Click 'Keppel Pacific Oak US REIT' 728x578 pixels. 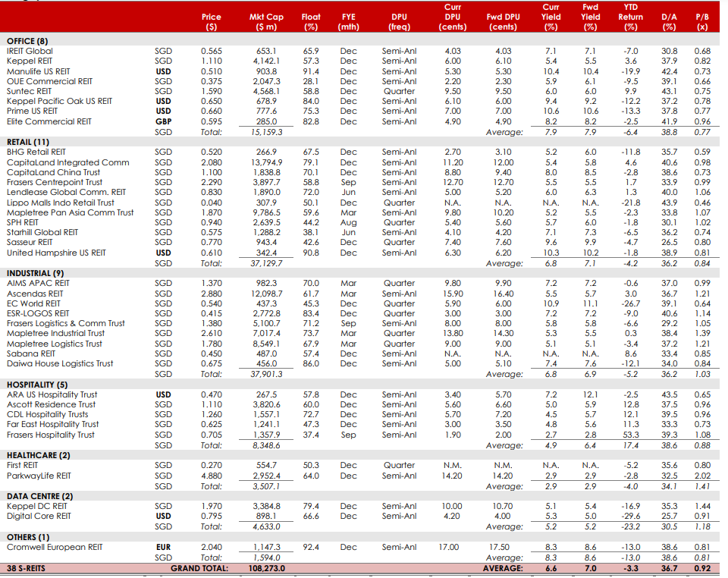pyautogui.click(x=59, y=101)
